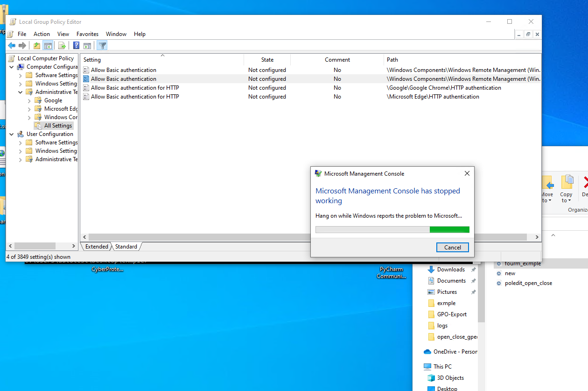Click the Export List toolbar icon

(x=62, y=45)
